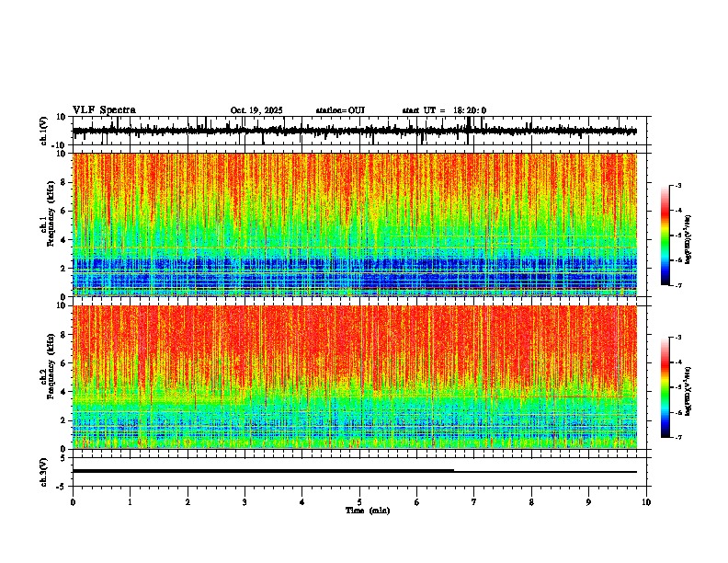Click time axis tick label "9"
728x563 pixels.
pyautogui.click(x=589, y=502)
